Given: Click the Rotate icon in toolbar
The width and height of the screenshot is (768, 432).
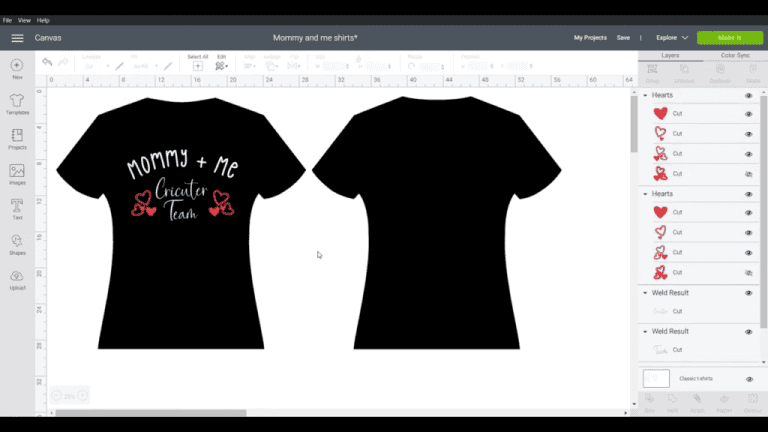Looking at the screenshot, I should coord(411,66).
